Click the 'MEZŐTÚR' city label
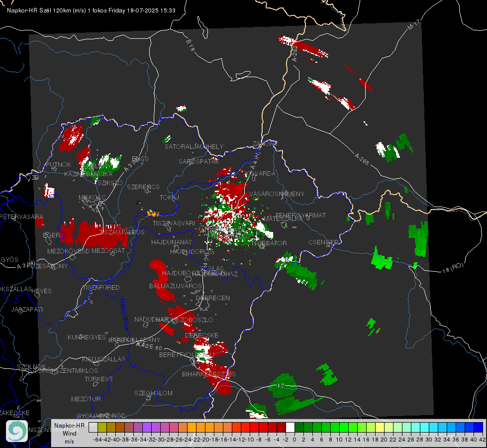 click(x=86, y=399)
